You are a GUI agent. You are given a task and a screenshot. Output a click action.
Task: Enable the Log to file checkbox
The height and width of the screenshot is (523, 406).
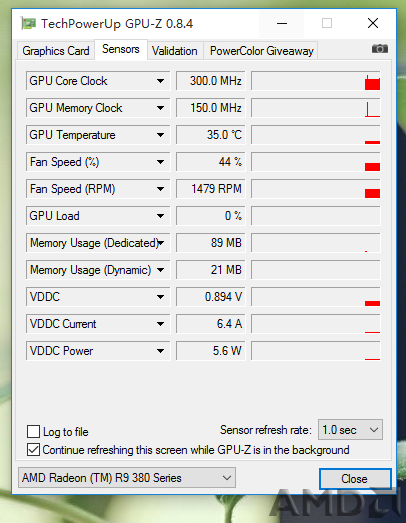[x=33, y=431]
